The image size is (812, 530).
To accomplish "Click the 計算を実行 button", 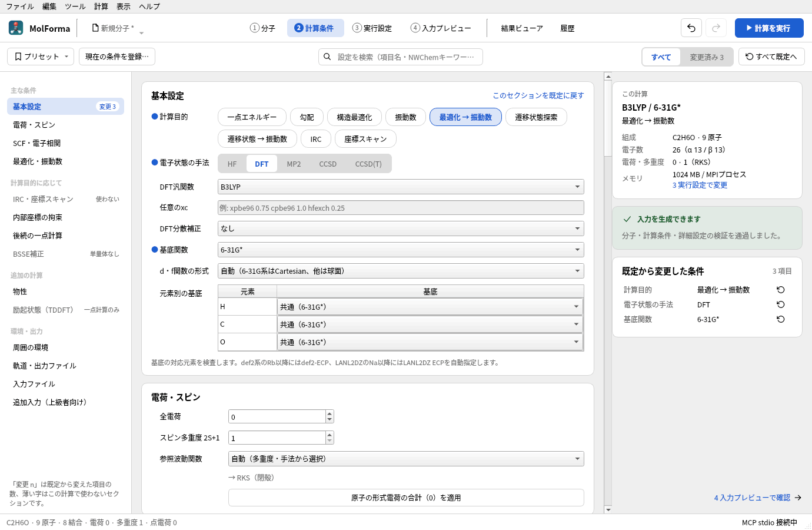I will pos(769,28).
